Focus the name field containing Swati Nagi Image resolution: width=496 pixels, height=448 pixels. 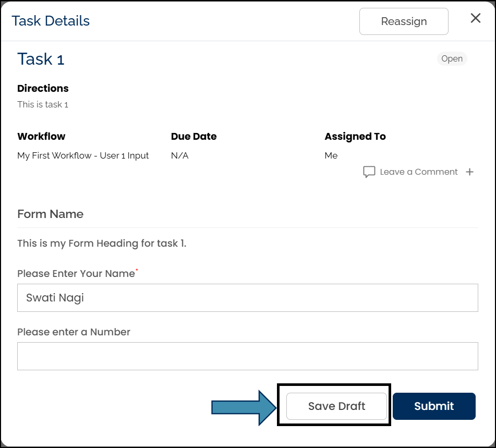coord(247,298)
